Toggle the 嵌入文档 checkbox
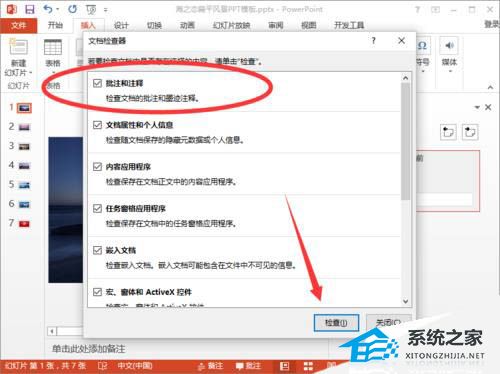This screenshot has width=500, height=374. (97, 250)
